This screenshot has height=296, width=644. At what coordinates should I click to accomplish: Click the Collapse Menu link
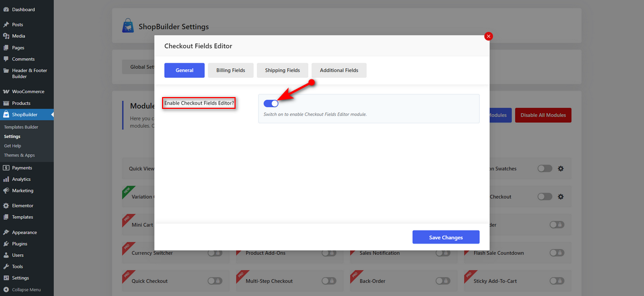click(x=27, y=290)
